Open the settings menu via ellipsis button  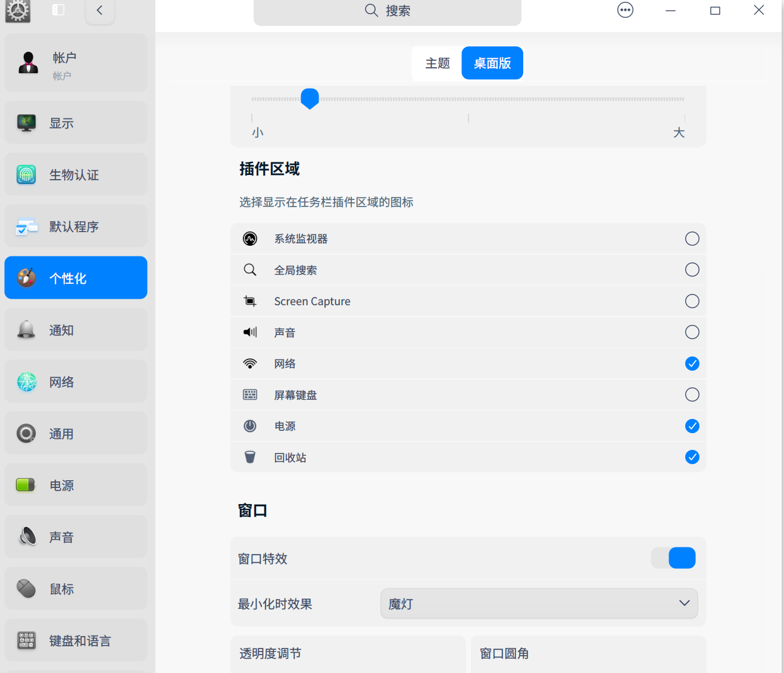coord(625,10)
